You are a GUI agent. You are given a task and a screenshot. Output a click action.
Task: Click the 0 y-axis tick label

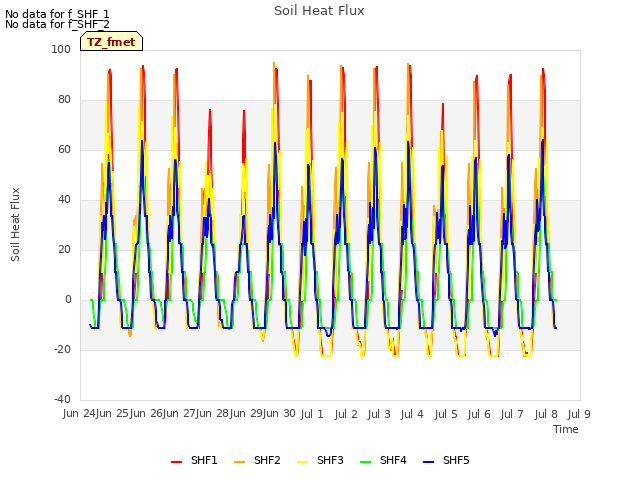(68, 300)
